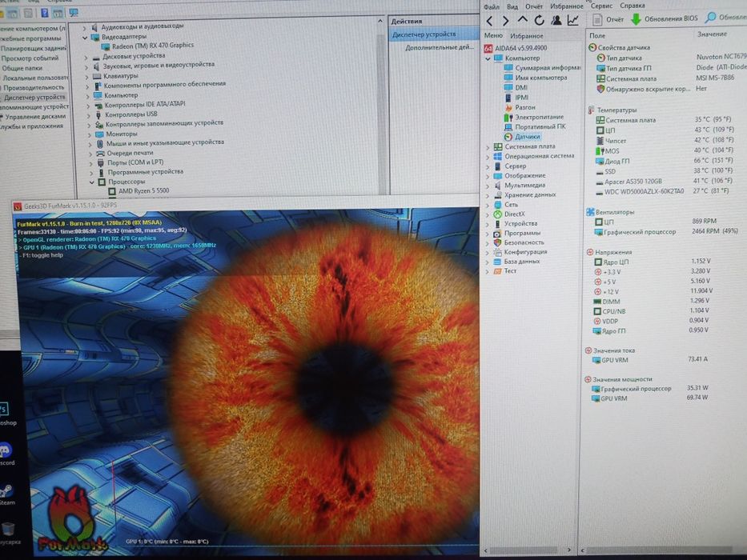747x560 pixels.
Task: Click the Программы icon in AIDA64 tree
Action: coord(497,234)
